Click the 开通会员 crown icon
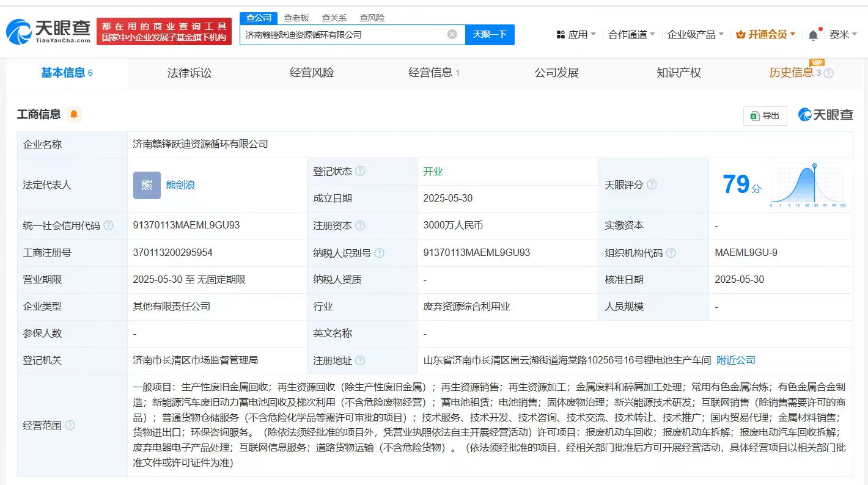 741,35
